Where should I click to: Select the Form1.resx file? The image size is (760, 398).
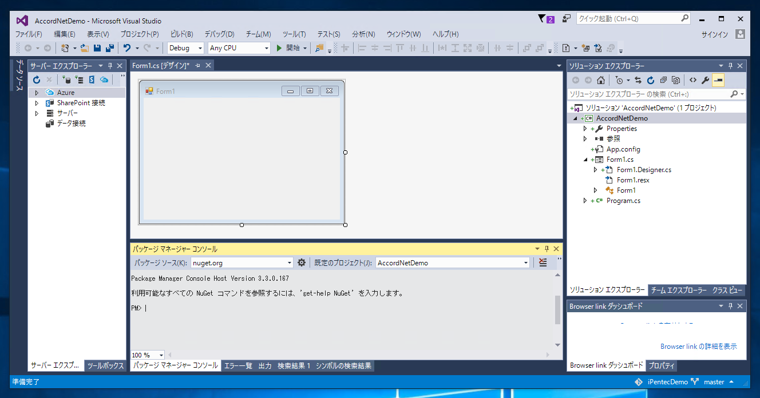pos(633,180)
